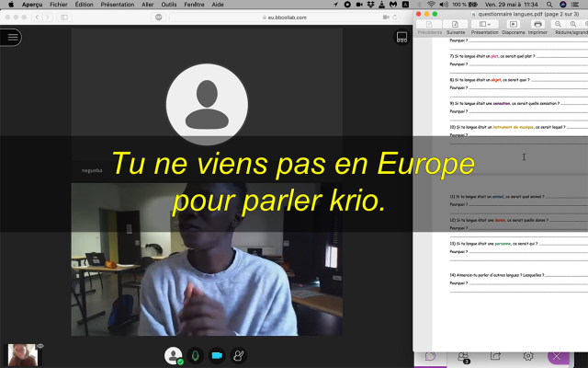Show the attendees panel
Viewport: 588px width, 368px height.
coord(464,356)
